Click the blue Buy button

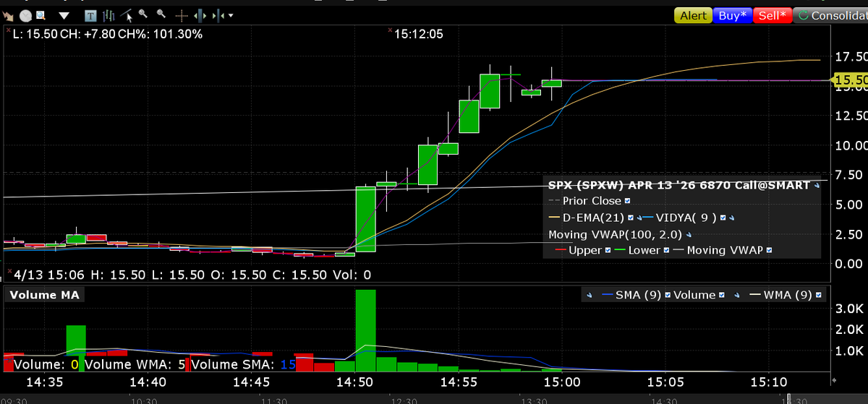click(733, 15)
